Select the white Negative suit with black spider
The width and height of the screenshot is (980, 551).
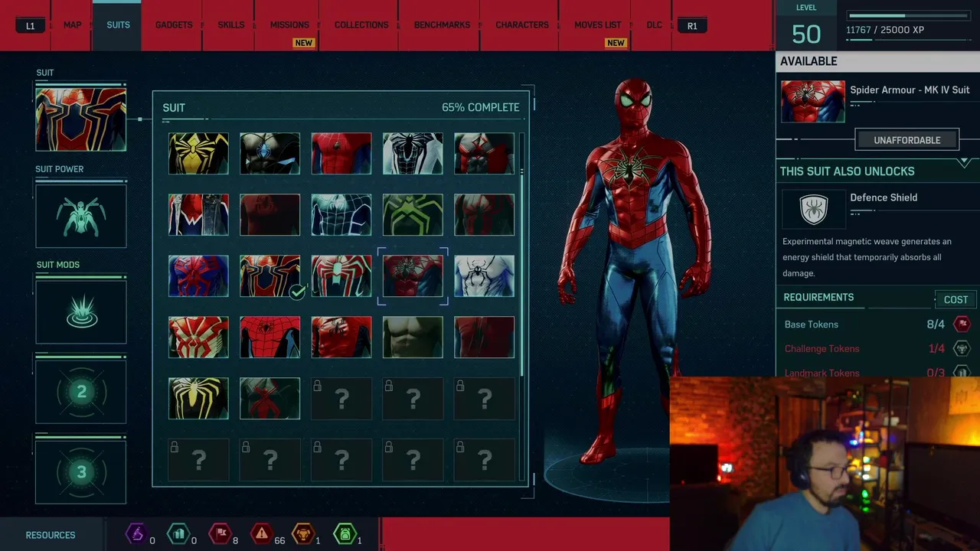pos(413,153)
